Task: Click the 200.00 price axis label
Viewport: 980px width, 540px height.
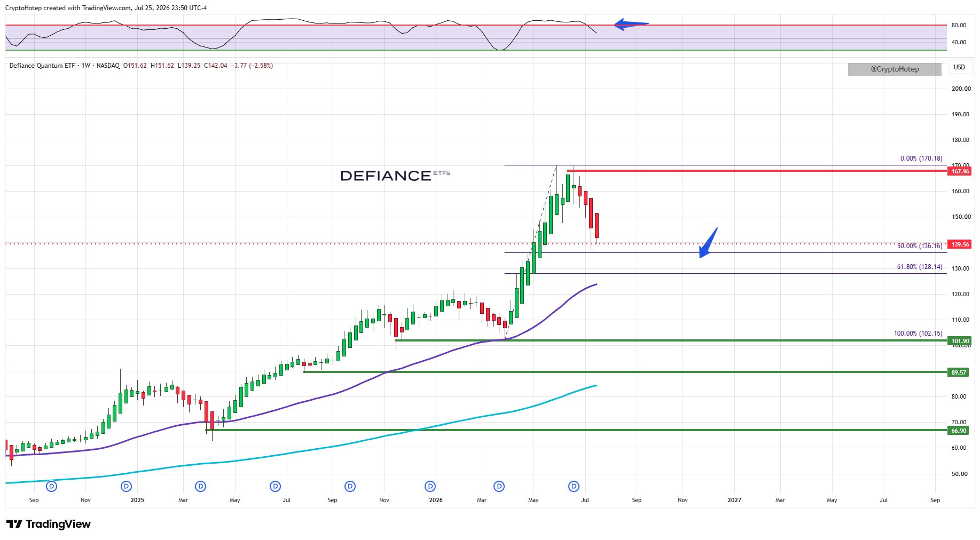Action: click(961, 89)
